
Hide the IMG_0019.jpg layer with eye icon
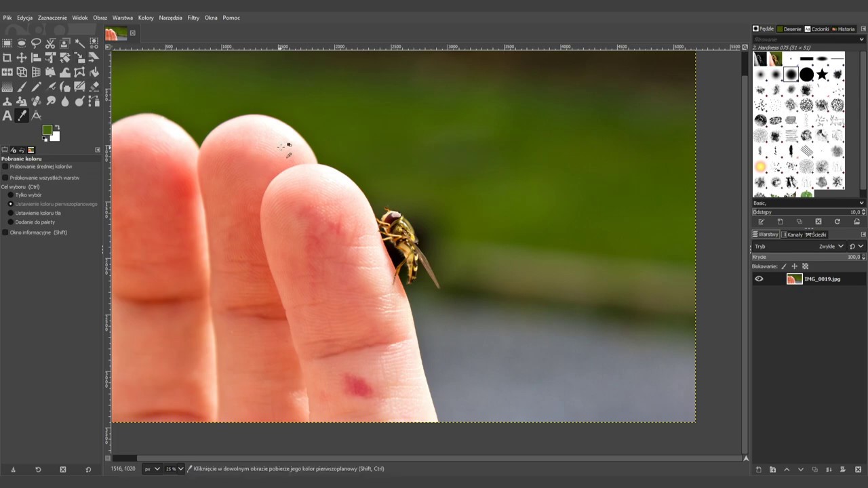coord(759,279)
